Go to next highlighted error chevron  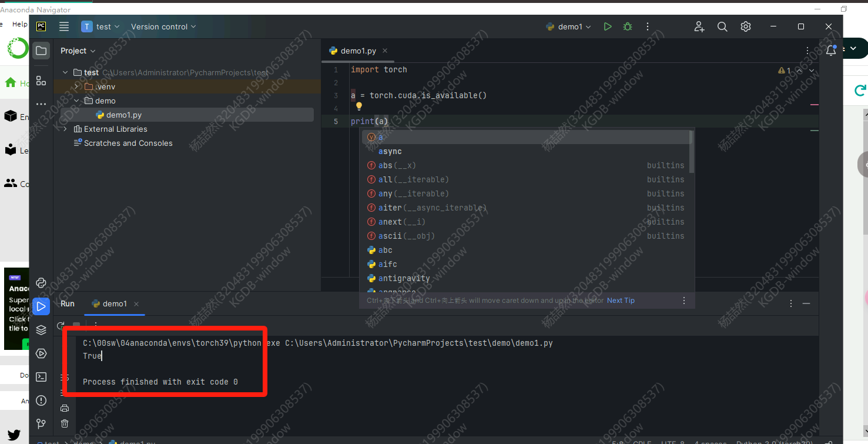pyautogui.click(x=812, y=71)
